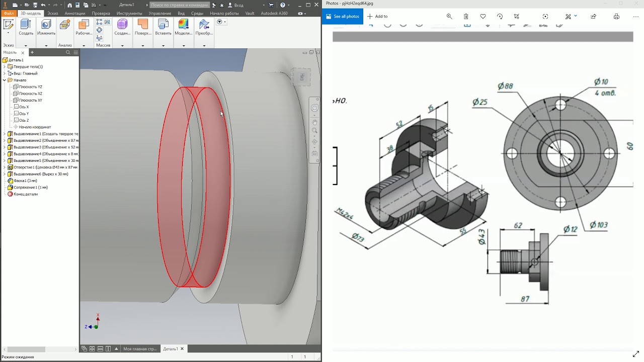Click See all photos button

coord(343,17)
